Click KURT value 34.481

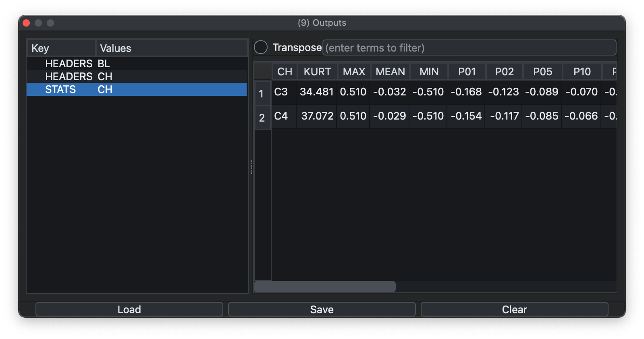pos(317,92)
